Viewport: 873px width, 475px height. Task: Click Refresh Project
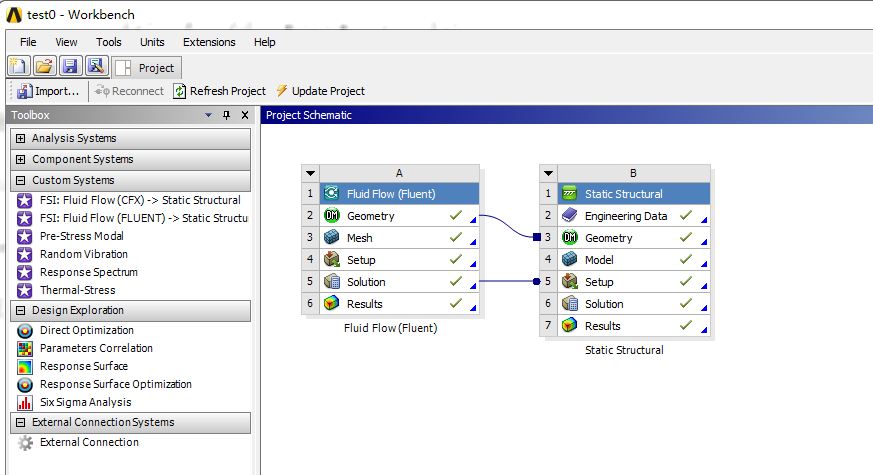point(219,91)
